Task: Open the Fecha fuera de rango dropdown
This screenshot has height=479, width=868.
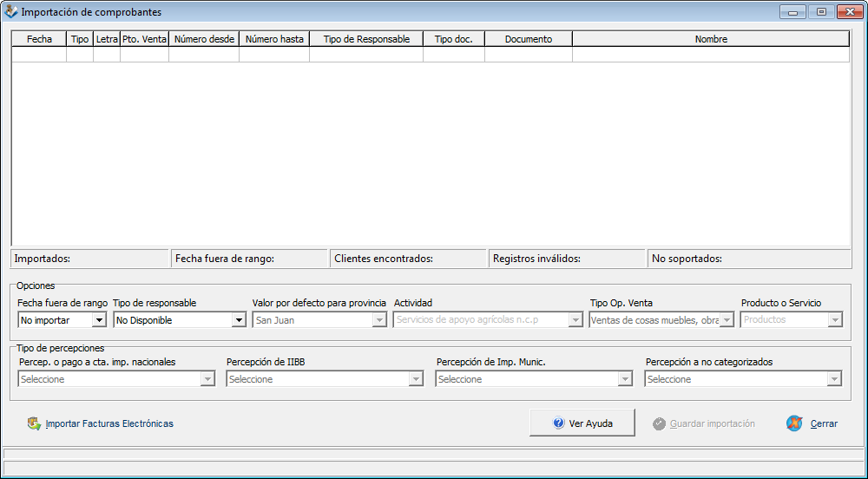Action: coord(99,320)
